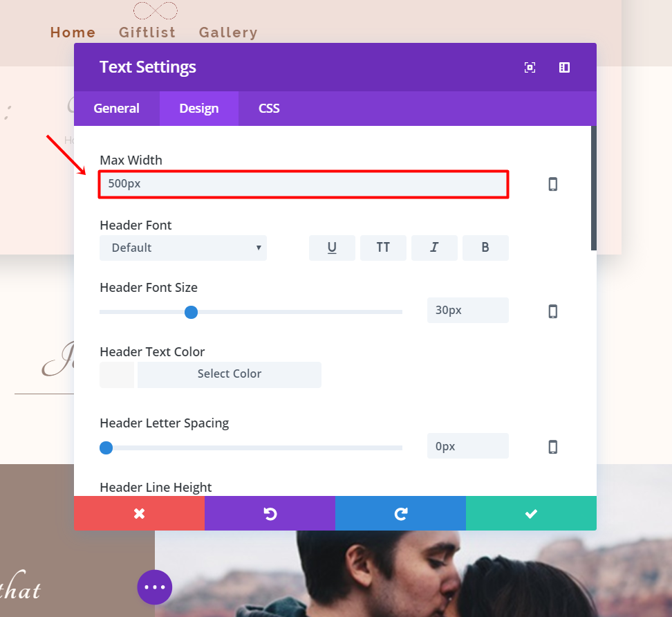Open the Header Font dropdown
672x617 pixels.
point(183,248)
